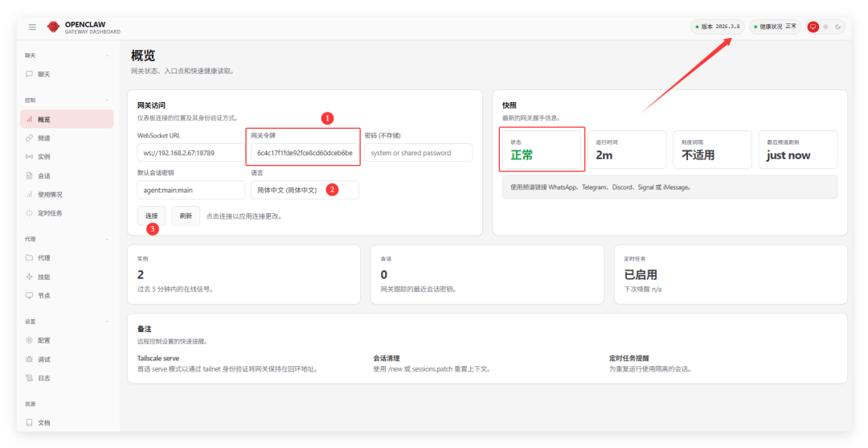Click the 版本 2026.3.8 status pill
The image size is (868, 448).
pos(718,27)
